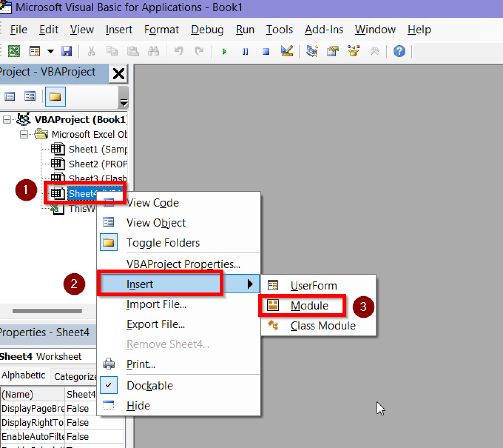Open the Properties Window via its toolbar icon
The width and height of the screenshot is (503, 448).
point(332,51)
